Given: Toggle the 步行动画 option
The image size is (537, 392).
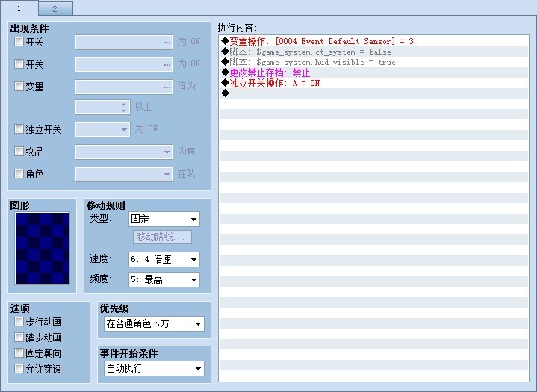Looking at the screenshot, I should pos(19,322).
